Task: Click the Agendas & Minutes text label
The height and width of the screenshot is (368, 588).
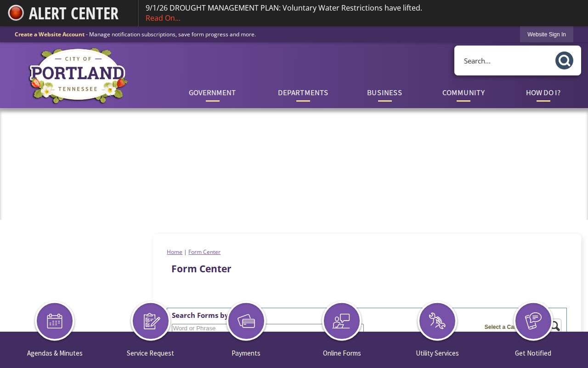Action: click(x=55, y=353)
